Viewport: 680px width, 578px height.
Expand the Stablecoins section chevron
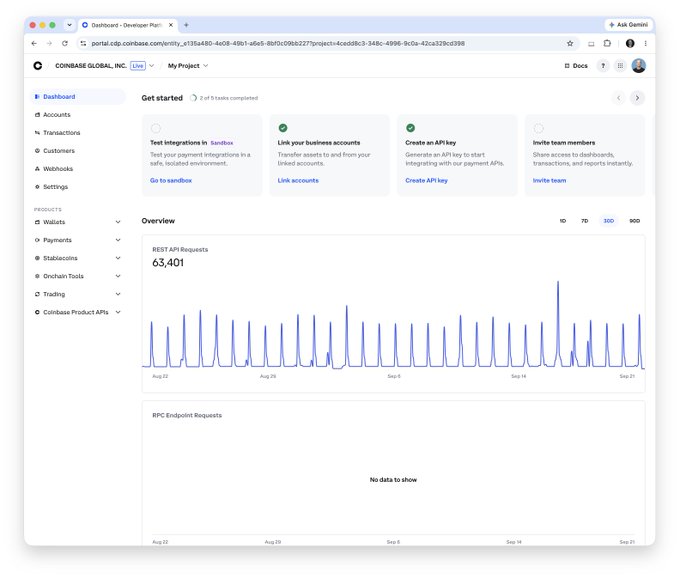pos(118,258)
